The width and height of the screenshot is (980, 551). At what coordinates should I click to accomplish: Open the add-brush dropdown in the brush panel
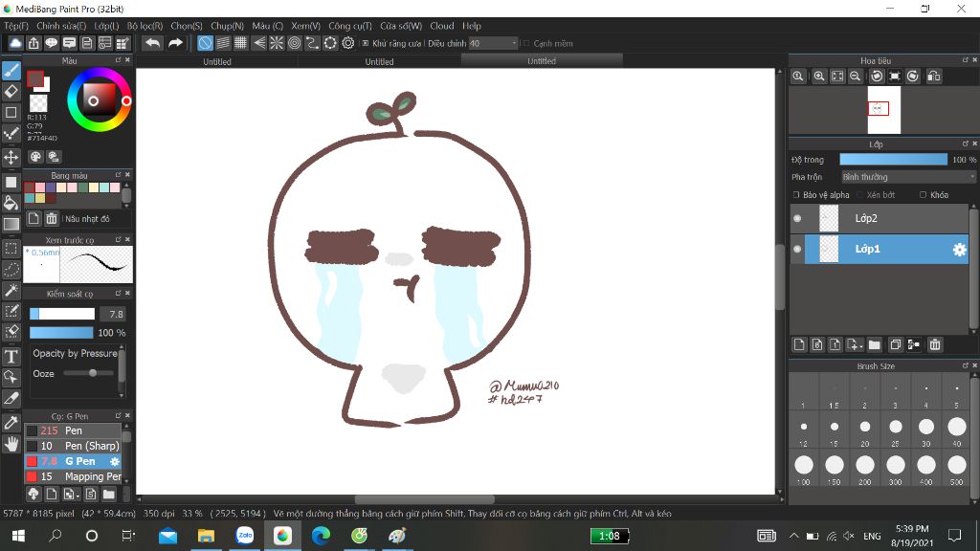click(71, 495)
